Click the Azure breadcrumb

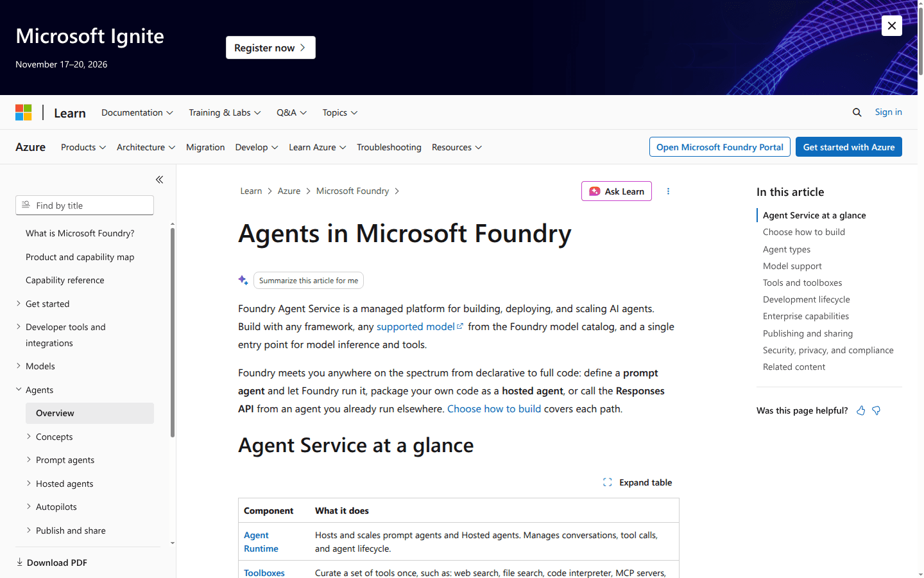click(289, 191)
